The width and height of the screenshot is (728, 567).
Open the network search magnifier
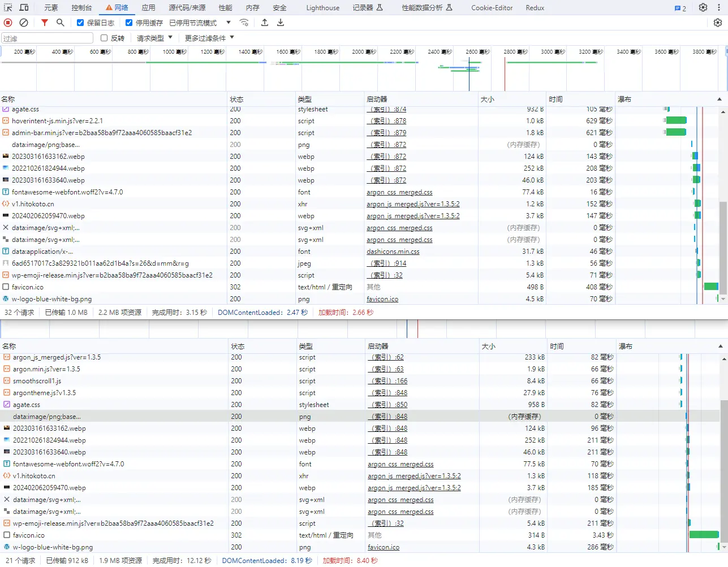pos(60,23)
